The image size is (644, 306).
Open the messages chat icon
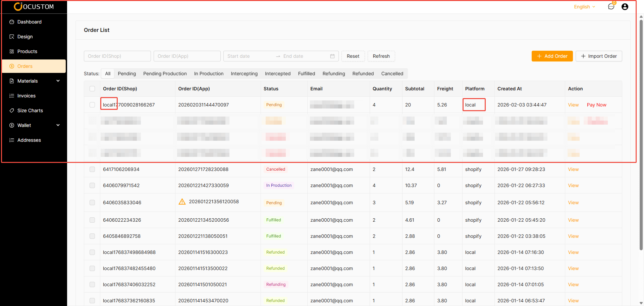click(611, 7)
